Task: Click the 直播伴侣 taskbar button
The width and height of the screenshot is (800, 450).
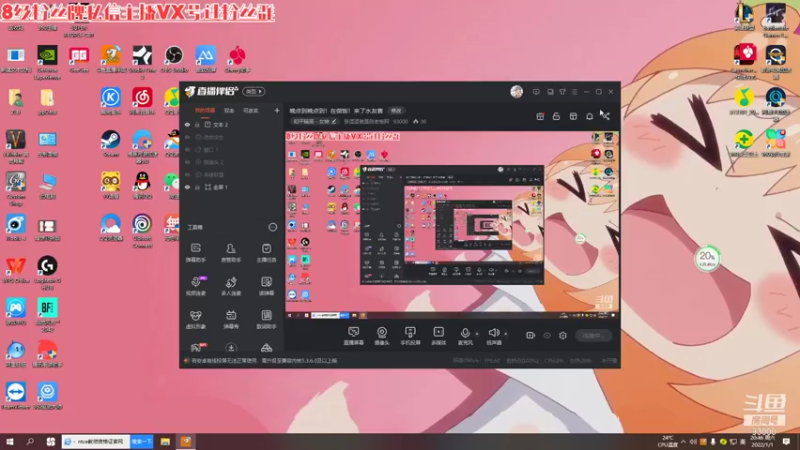Action: pyautogui.click(x=186, y=442)
